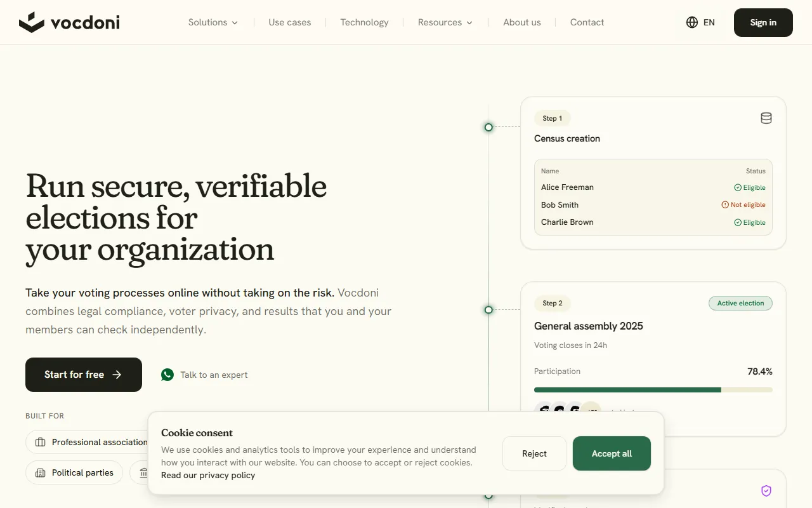Click the WhatsApp icon
The height and width of the screenshot is (508, 812).
167,375
